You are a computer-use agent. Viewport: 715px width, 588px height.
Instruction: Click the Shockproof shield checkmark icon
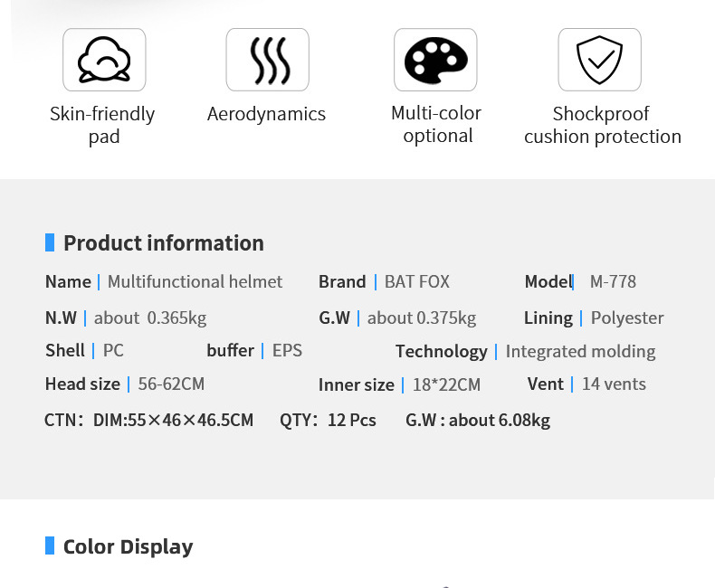pyautogui.click(x=599, y=60)
